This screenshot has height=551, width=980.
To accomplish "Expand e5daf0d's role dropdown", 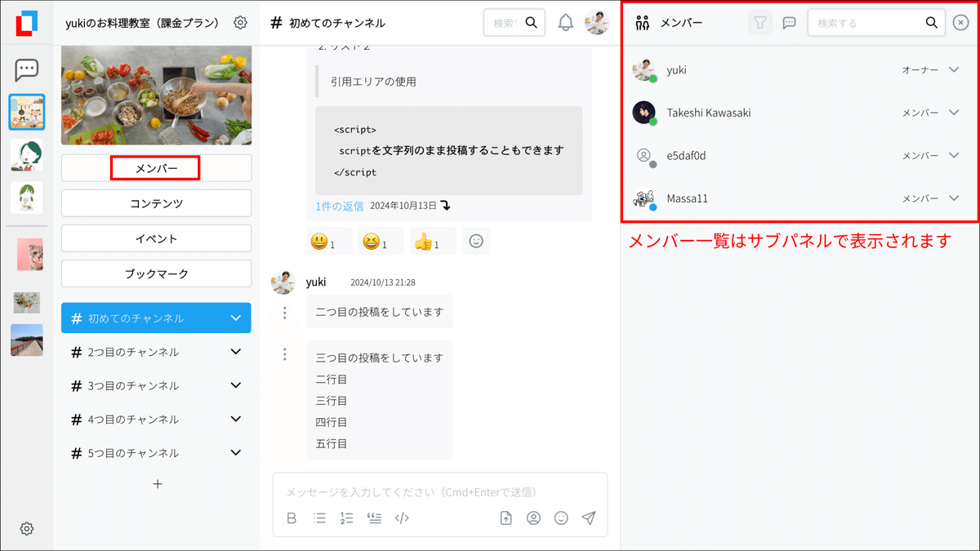I will (954, 155).
